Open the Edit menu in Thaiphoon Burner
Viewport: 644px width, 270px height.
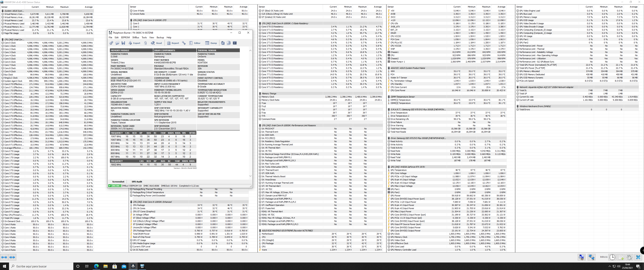tap(116, 37)
